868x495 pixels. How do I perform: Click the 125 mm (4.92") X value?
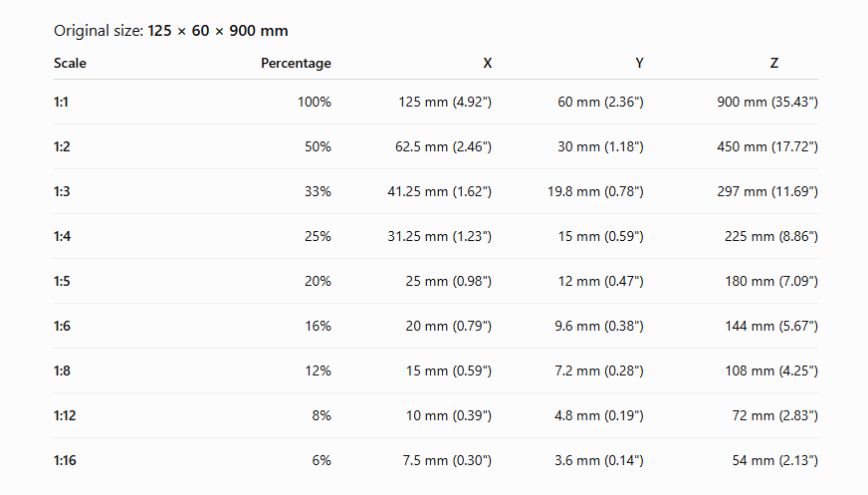point(445,102)
